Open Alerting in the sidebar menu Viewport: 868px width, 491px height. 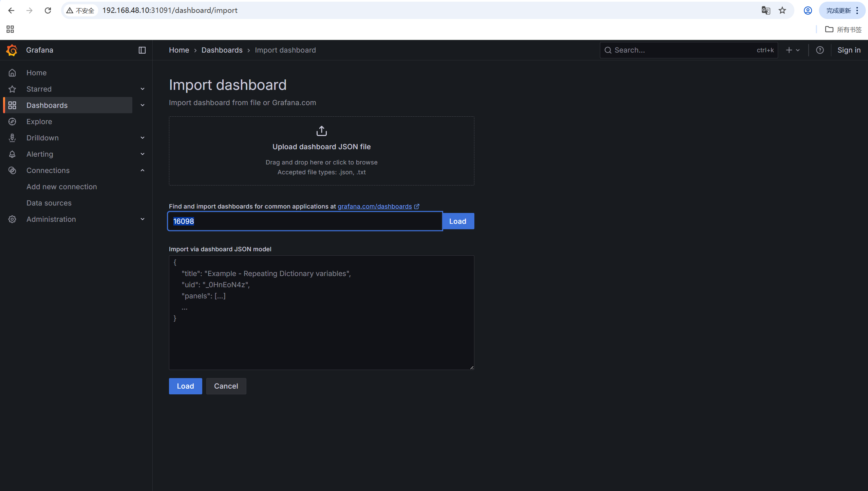pyautogui.click(x=40, y=154)
